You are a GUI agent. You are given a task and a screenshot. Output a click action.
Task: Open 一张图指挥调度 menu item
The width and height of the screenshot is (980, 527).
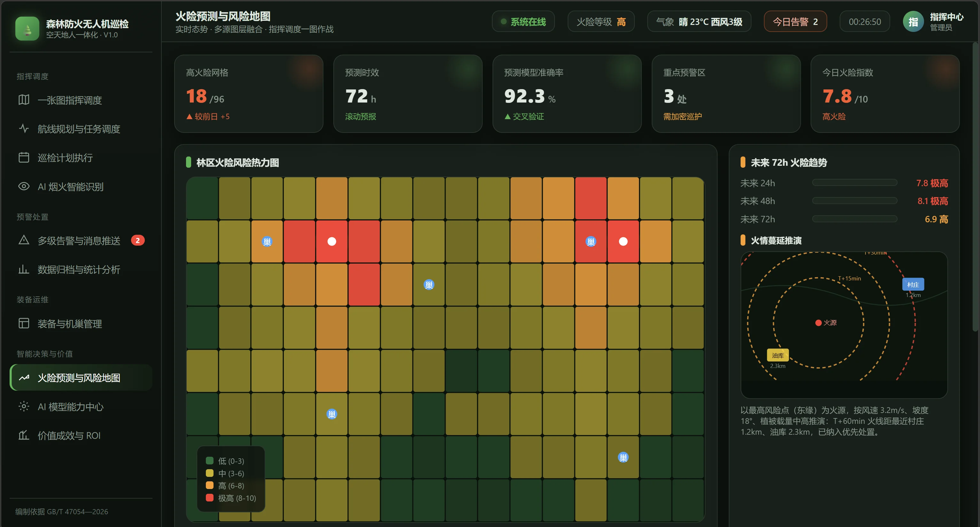(81, 100)
